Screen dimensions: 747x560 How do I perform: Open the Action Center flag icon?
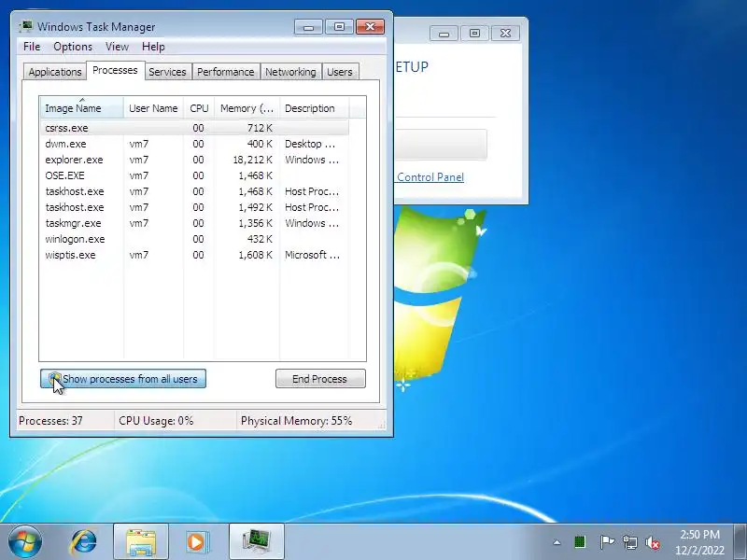606,542
